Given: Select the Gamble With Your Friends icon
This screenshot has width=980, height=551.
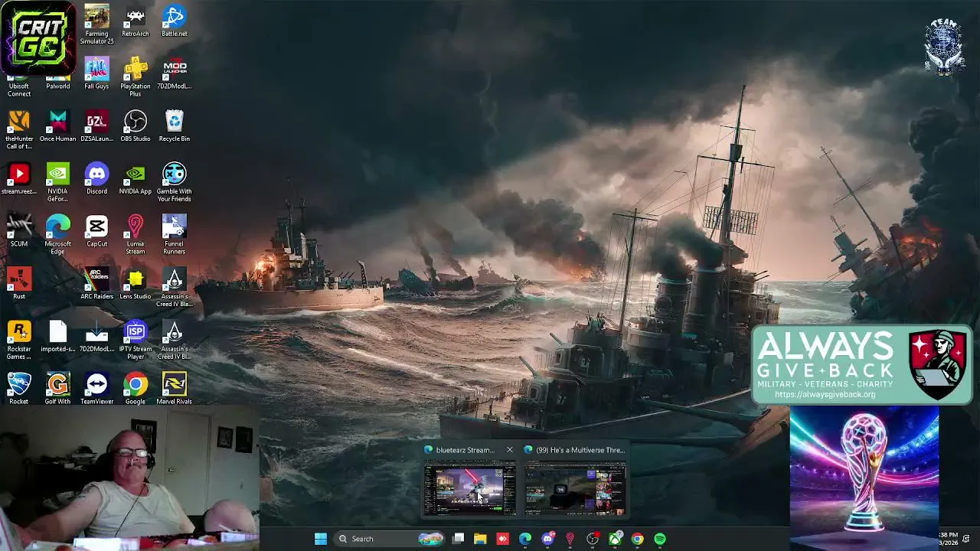Looking at the screenshot, I should click(174, 182).
